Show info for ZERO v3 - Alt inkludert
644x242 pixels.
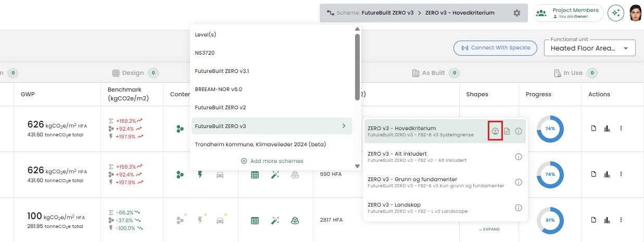click(x=518, y=157)
